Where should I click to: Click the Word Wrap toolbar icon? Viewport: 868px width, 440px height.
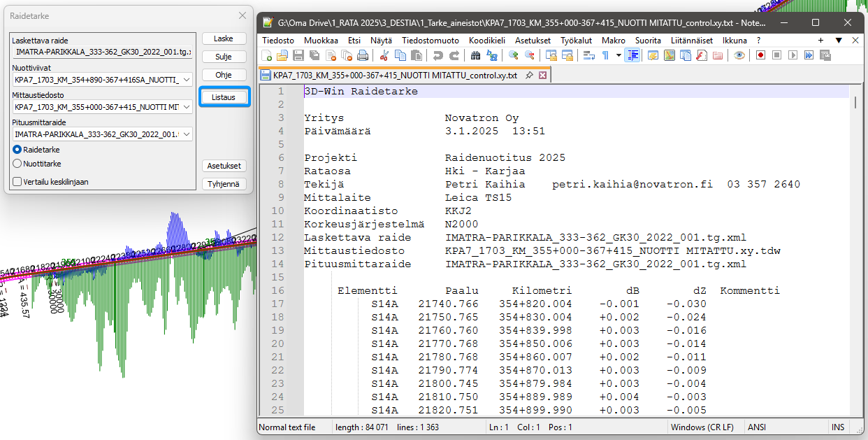tap(588, 55)
